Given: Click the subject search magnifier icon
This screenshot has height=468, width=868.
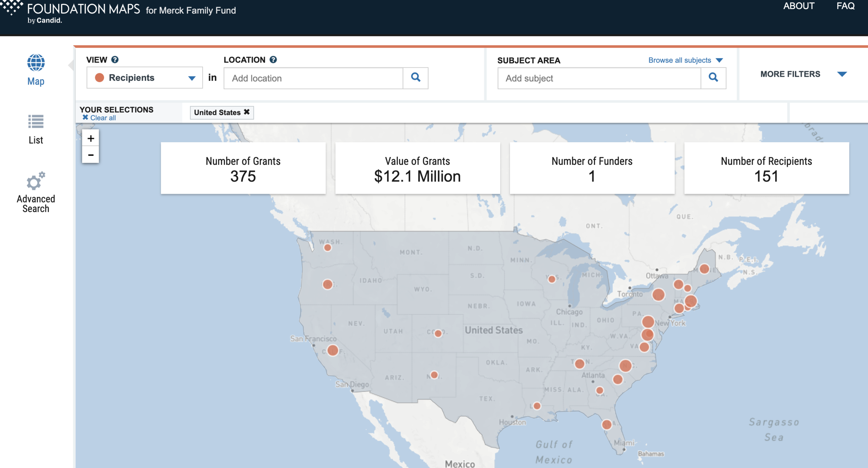Looking at the screenshot, I should click(x=713, y=78).
